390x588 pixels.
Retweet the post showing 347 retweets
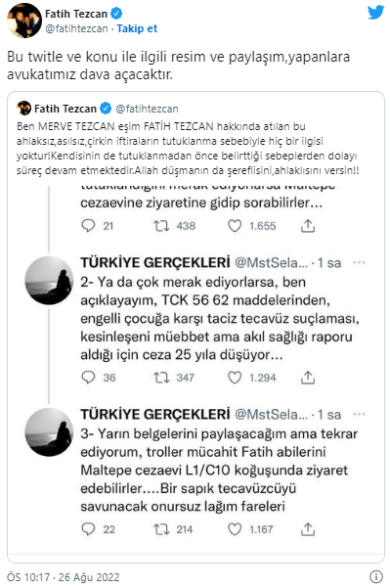click(161, 378)
